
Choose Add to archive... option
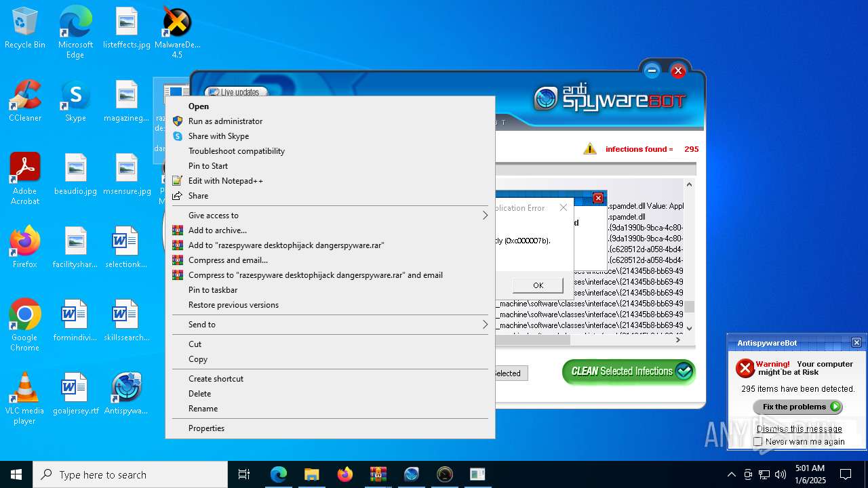330,230
